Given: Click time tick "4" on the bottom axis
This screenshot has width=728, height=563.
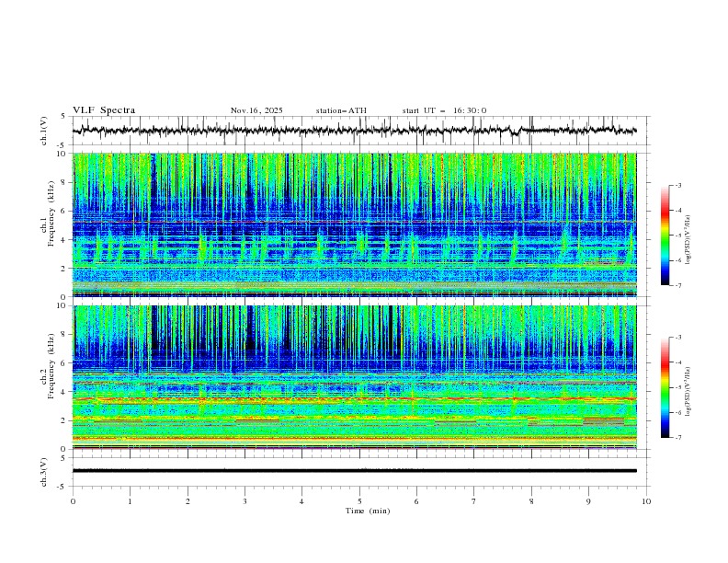Looking at the screenshot, I should click(301, 501).
